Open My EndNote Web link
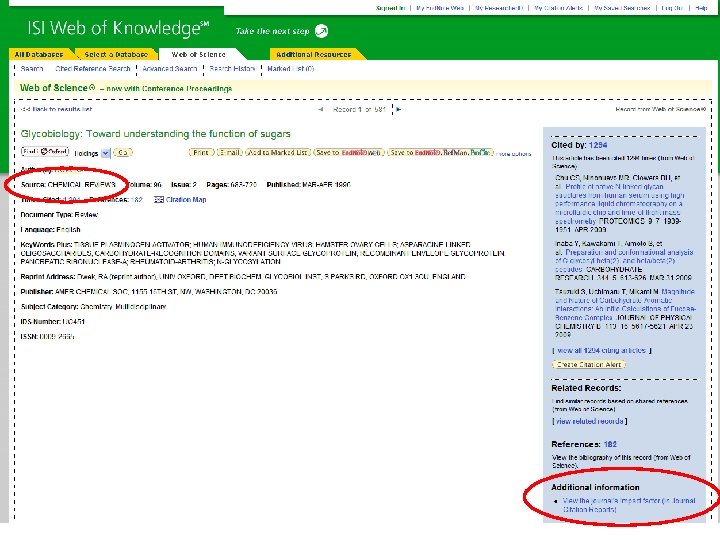The width and height of the screenshot is (720, 540). [x=440, y=8]
